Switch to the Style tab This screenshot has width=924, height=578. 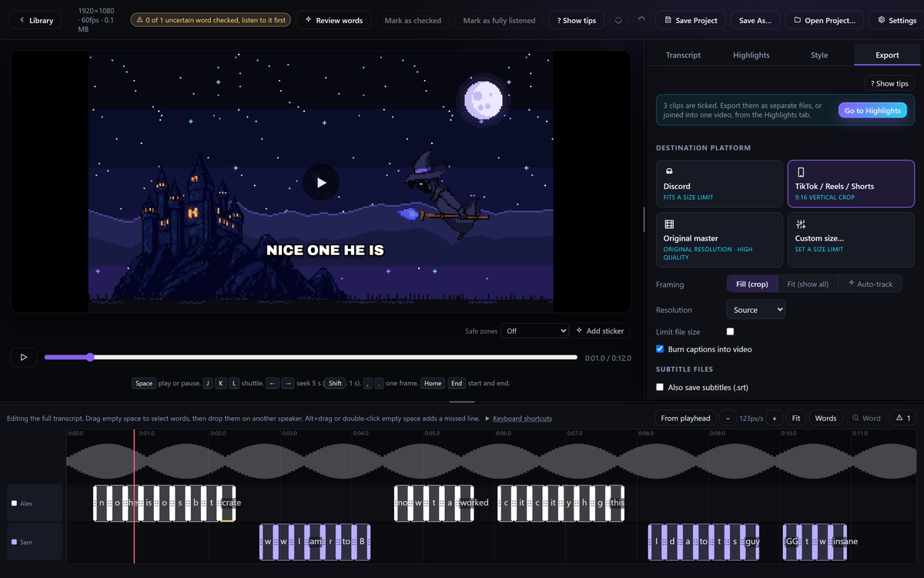click(819, 55)
